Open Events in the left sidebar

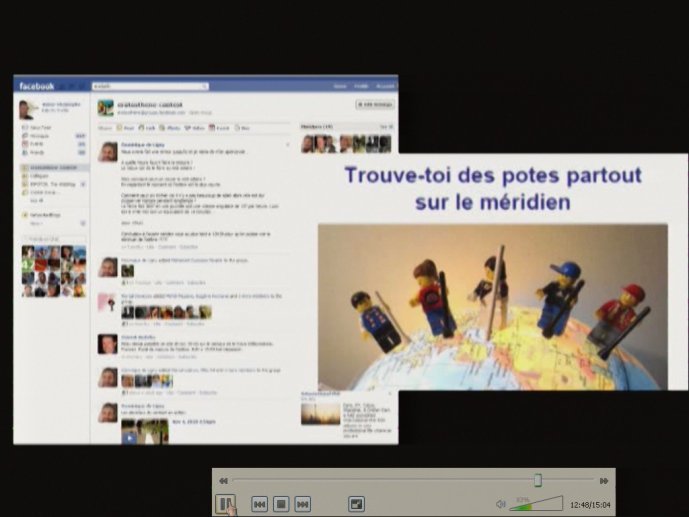[x=37, y=144]
